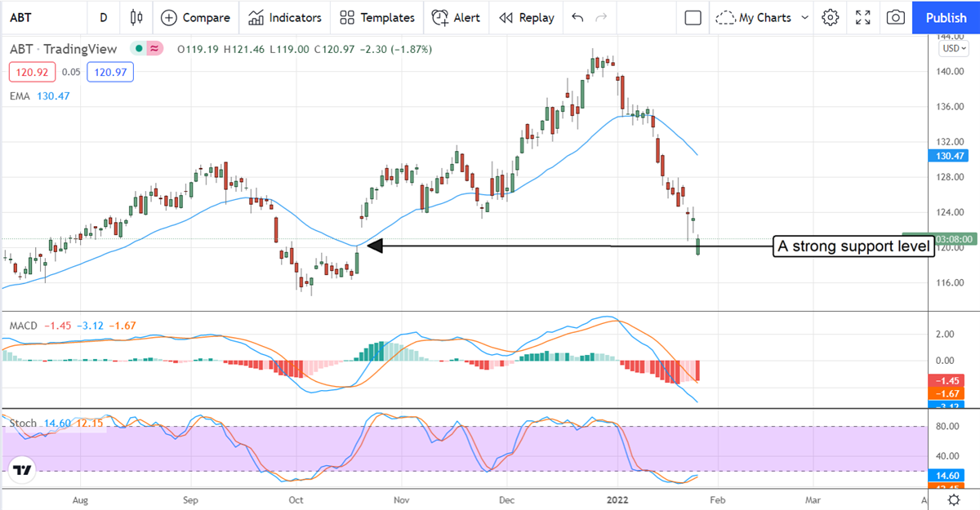
Task: Toggle the pink approximate data badge
Action: point(154,49)
